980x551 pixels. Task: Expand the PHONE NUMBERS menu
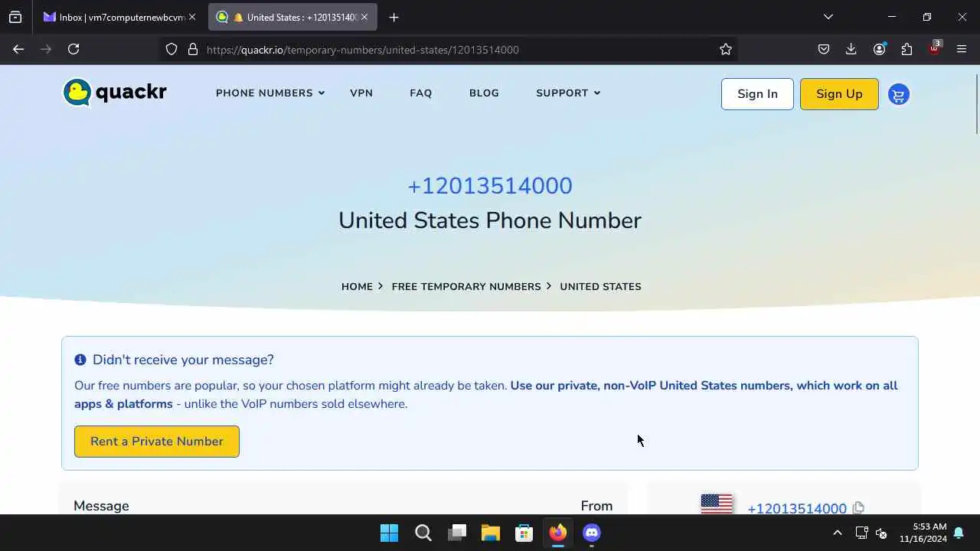point(270,93)
